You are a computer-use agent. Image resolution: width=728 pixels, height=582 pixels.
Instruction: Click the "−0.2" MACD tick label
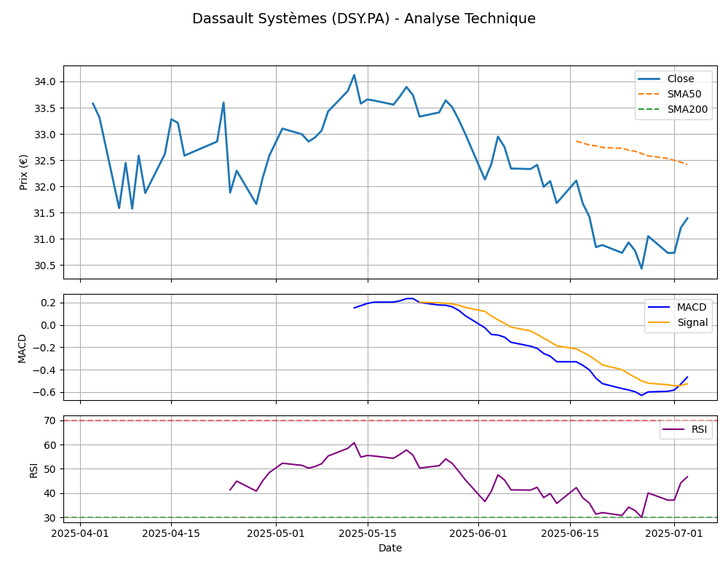tap(44, 348)
